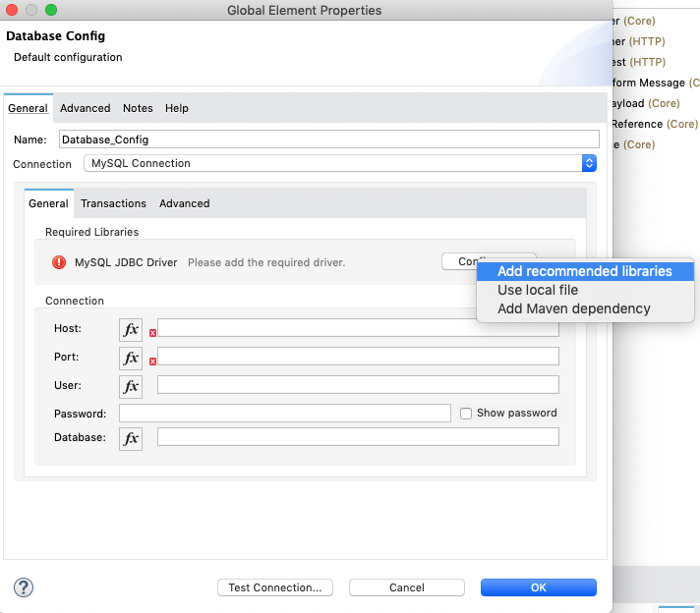
Task: Click into the Password input field
Action: tap(284, 414)
